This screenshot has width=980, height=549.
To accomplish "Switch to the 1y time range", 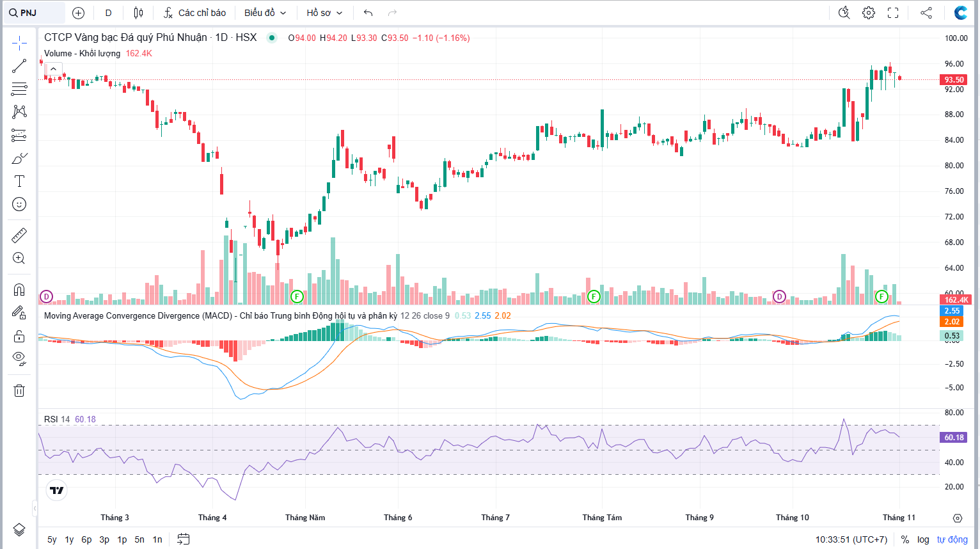I will pos(69,539).
